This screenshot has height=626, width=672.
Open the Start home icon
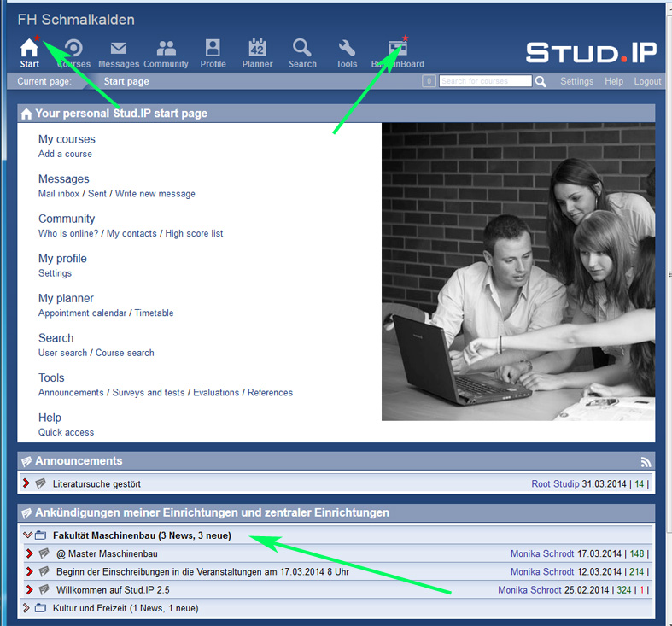click(x=29, y=49)
